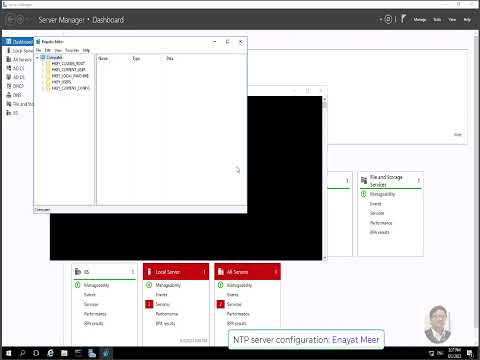Launch Internet Explorer from taskbar
The height and width of the screenshot is (360, 480).
click(50, 353)
